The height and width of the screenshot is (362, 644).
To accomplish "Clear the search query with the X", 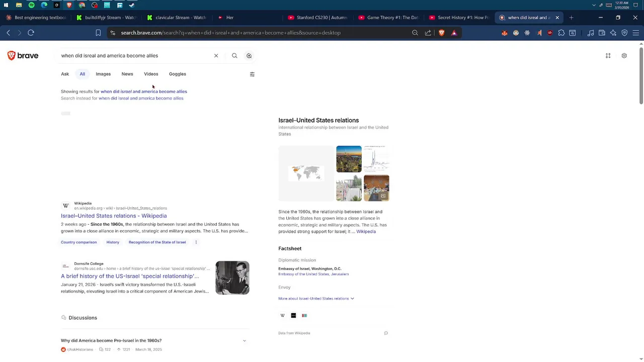I will tap(216, 56).
